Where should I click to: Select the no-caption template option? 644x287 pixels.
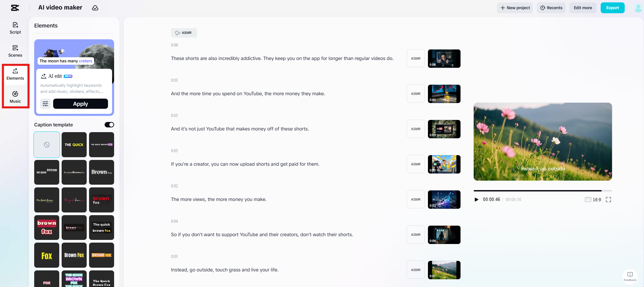(x=47, y=145)
